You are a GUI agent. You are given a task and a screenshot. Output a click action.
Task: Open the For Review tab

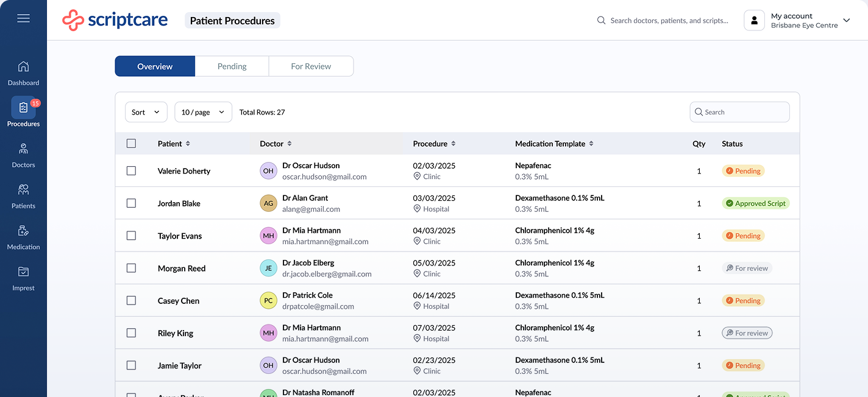click(x=311, y=66)
